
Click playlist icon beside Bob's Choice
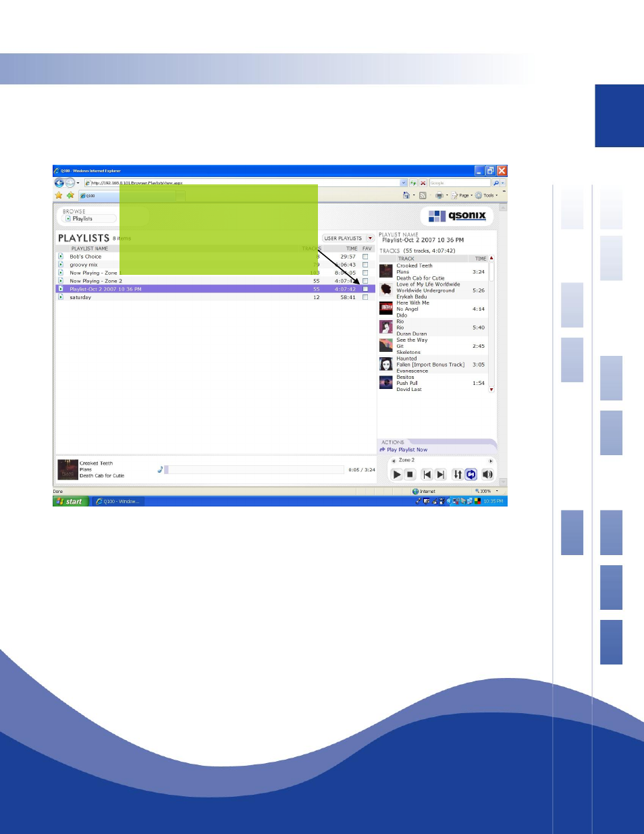pos(61,257)
